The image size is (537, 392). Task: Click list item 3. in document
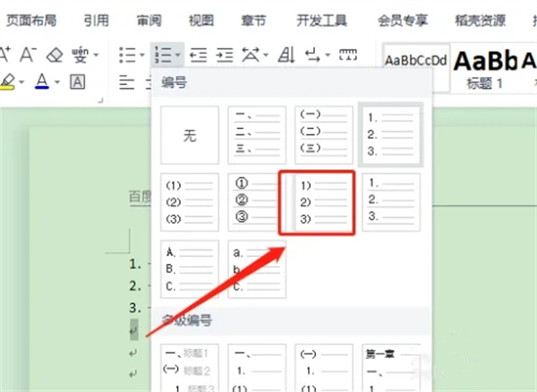[135, 308]
